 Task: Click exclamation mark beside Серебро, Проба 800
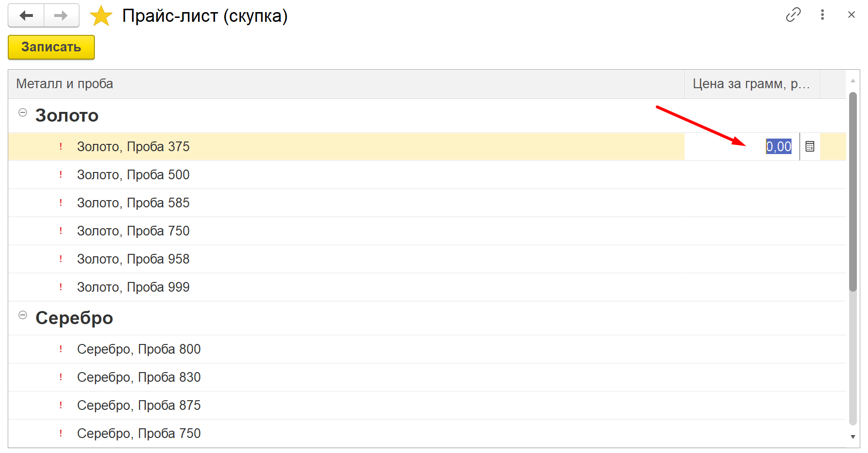point(61,349)
